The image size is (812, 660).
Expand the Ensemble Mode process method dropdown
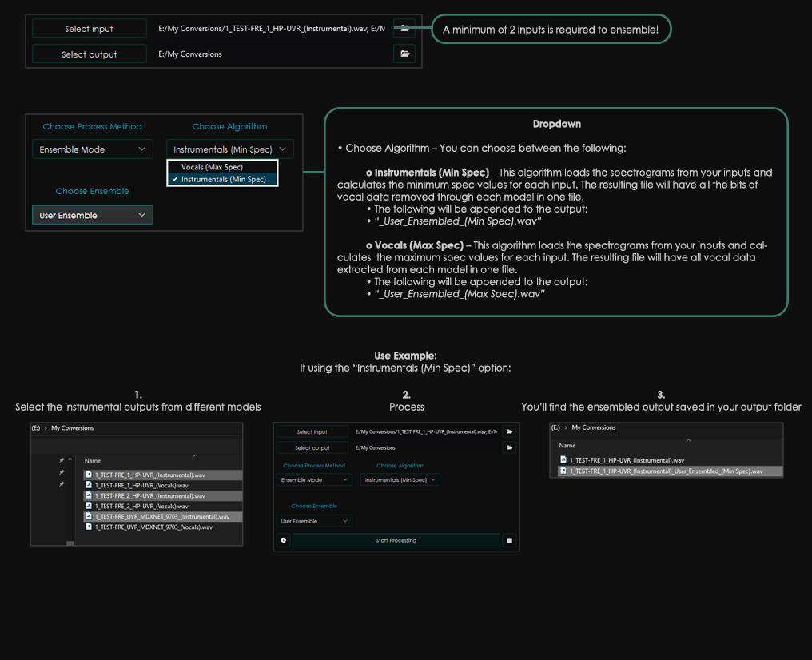tap(92, 149)
